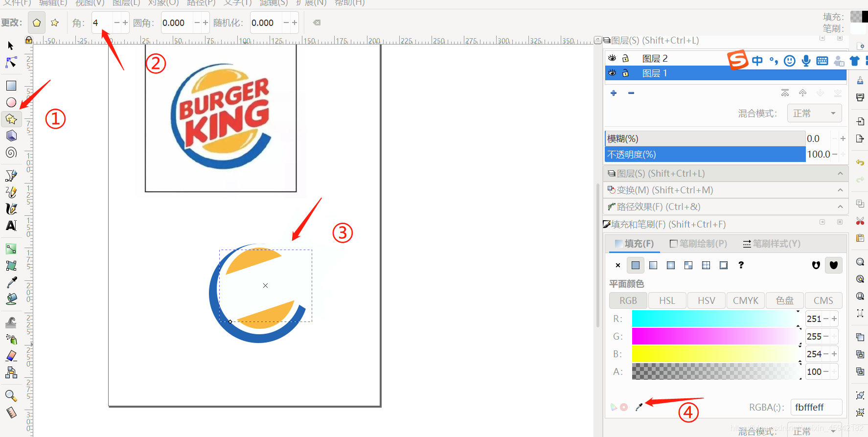Click the zoom-to-page icon
The image size is (868, 437).
[860, 296]
